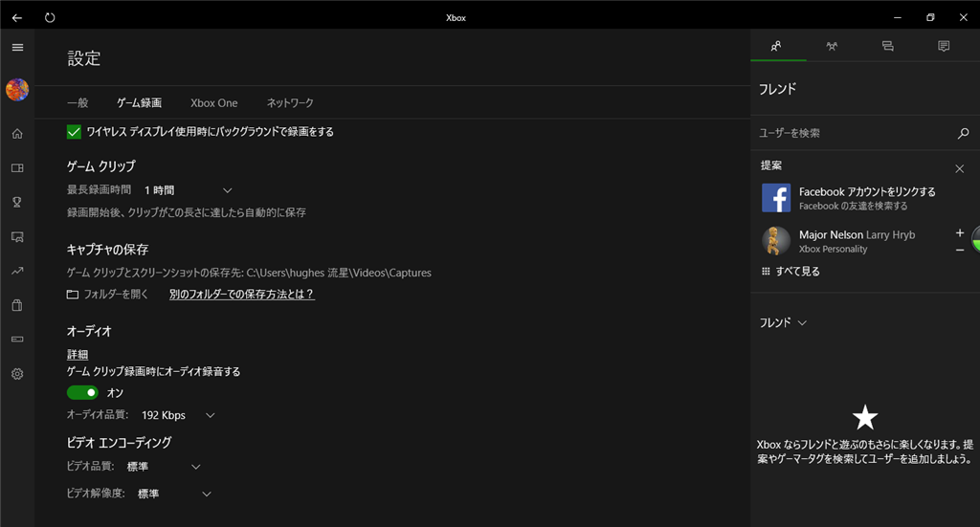The image size is (980, 527).
Task: Go to Home in the sidebar
Action: point(17,134)
